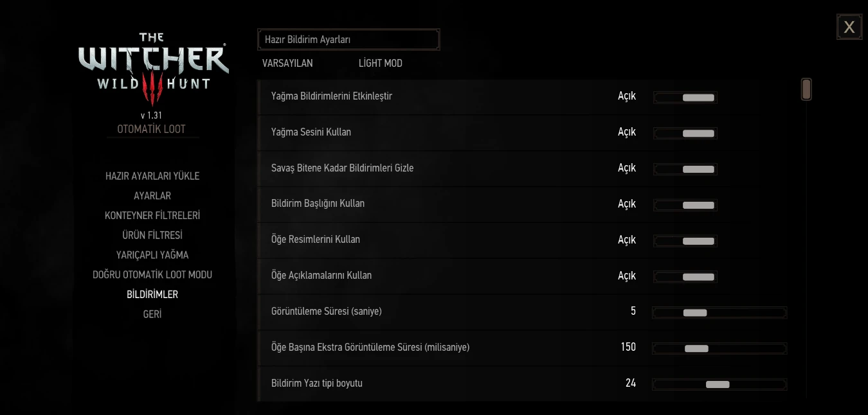
Task: Toggle Yağma Sesini Kullan switch
Action: pyautogui.click(x=685, y=134)
